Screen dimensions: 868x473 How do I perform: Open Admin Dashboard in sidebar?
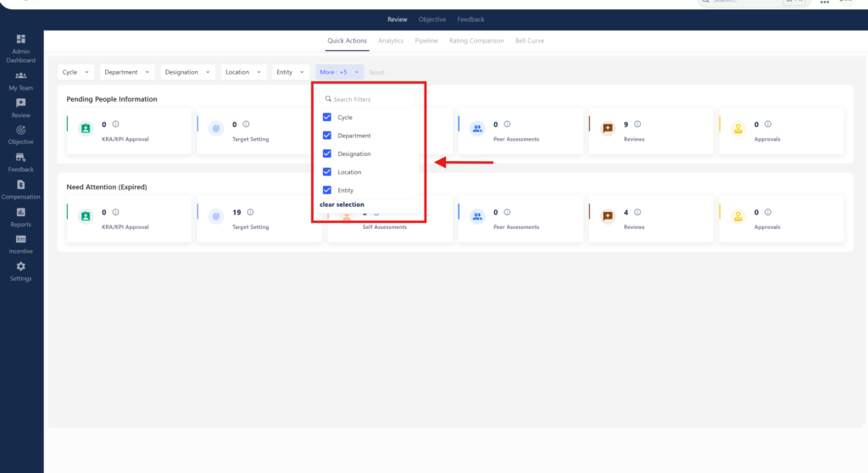[20, 48]
